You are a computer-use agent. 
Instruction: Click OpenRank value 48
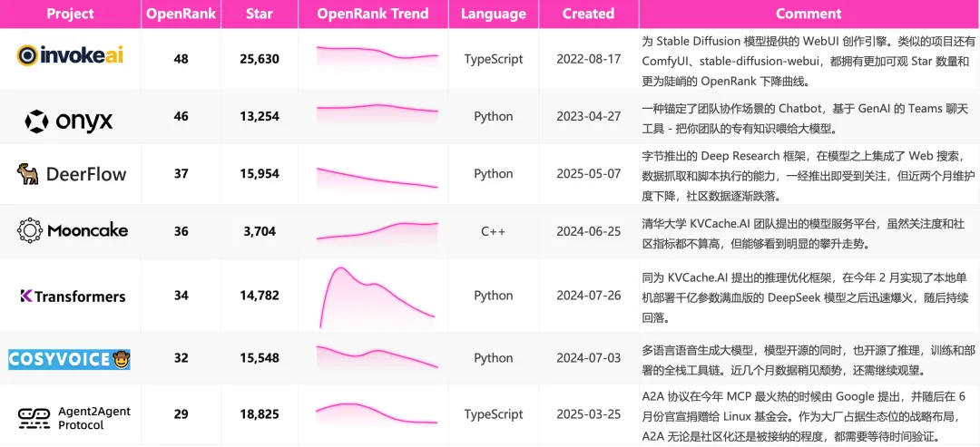tap(181, 59)
